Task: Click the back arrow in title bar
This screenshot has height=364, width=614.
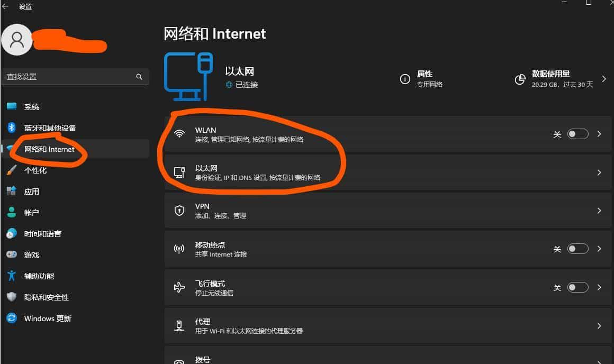Action: tap(6, 7)
